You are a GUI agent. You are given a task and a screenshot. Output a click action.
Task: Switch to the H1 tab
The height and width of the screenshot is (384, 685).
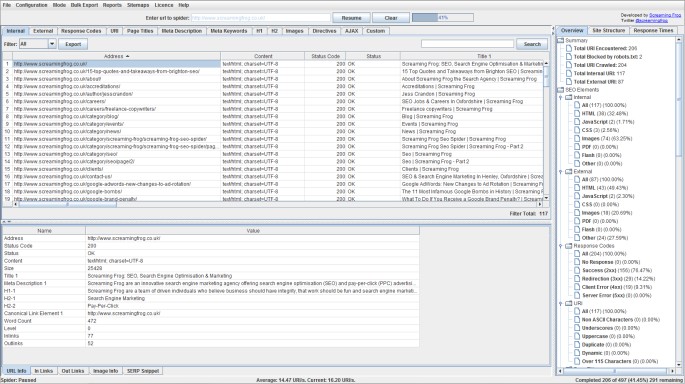tap(259, 31)
